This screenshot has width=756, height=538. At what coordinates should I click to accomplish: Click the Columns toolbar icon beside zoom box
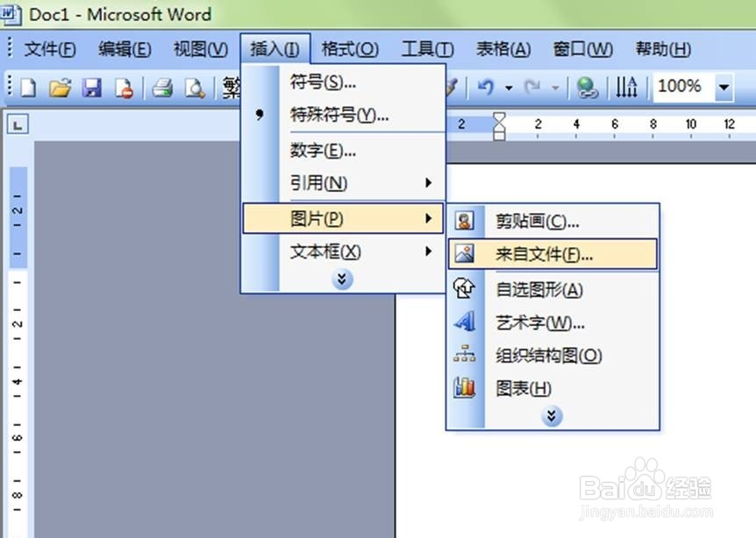click(x=626, y=87)
